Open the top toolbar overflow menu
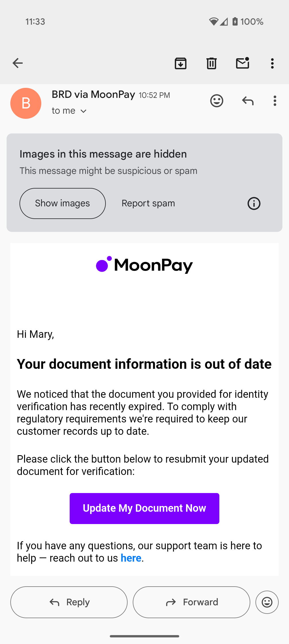 272,63
